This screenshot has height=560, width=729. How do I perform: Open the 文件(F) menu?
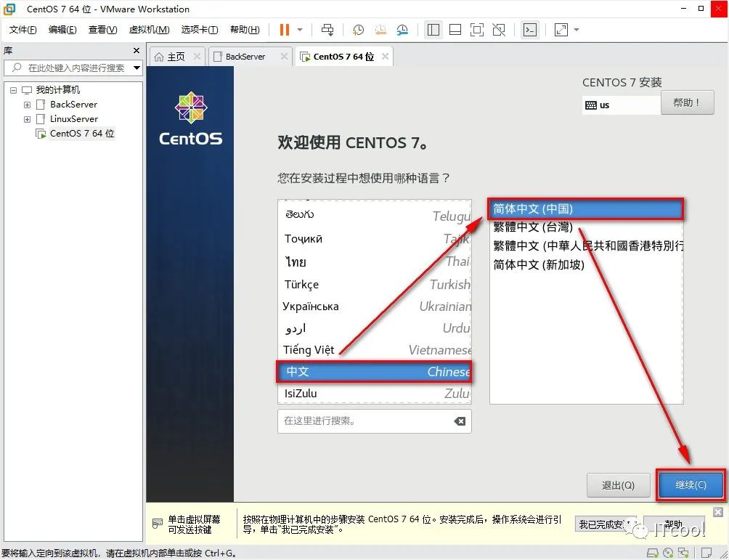tap(23, 30)
